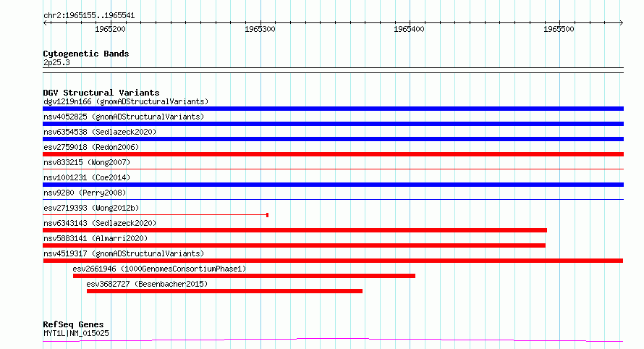The height and width of the screenshot is (349, 644).
Task: Click magenta MYT1L gene line
Action: pyautogui.click(x=333, y=340)
